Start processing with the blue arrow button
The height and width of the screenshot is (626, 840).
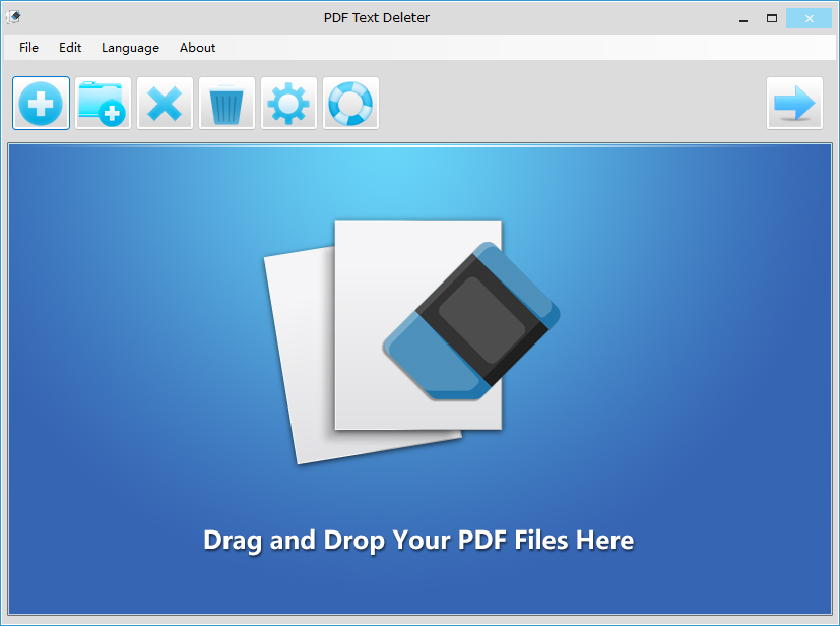[x=795, y=103]
